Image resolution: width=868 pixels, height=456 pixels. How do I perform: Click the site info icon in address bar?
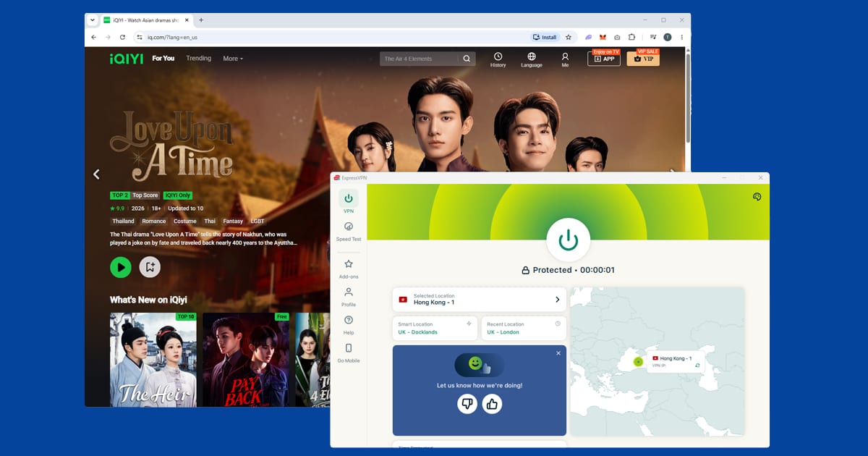[x=140, y=37]
